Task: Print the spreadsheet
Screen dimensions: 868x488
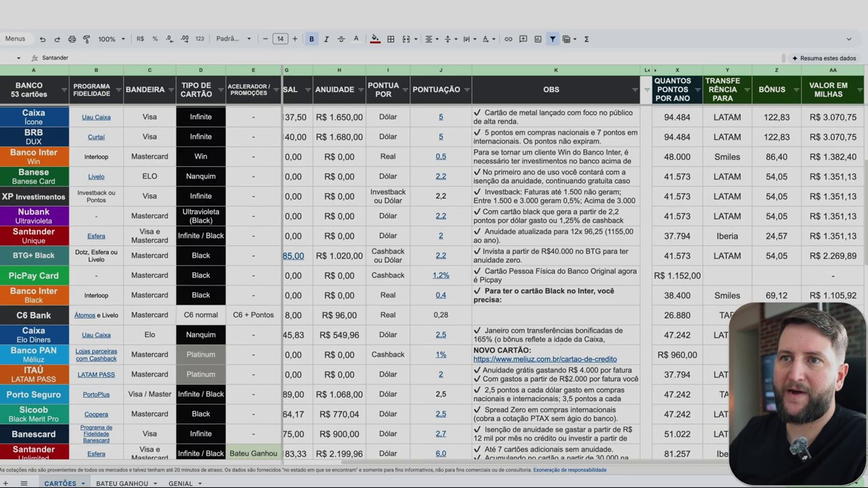Action: pyautogui.click(x=72, y=39)
